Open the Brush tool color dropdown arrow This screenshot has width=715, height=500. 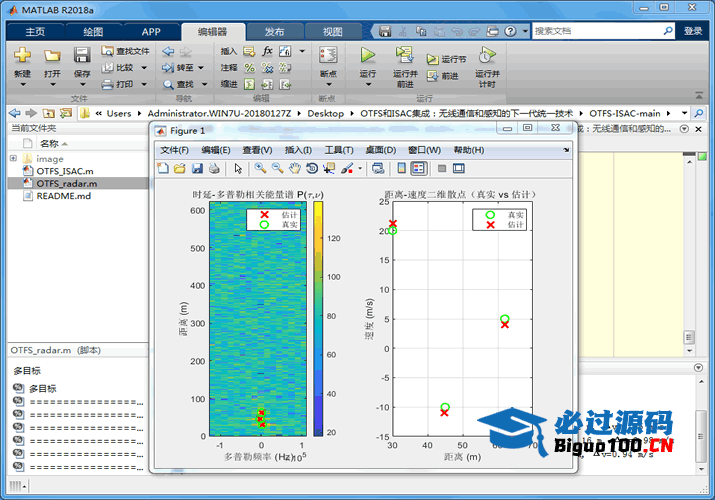click(359, 168)
